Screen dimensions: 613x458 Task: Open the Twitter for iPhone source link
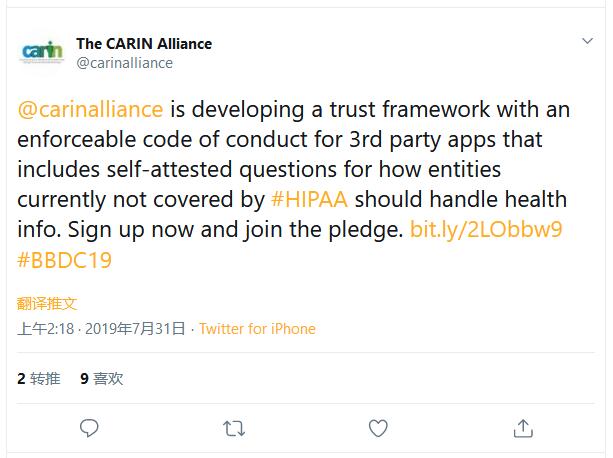pos(257,329)
